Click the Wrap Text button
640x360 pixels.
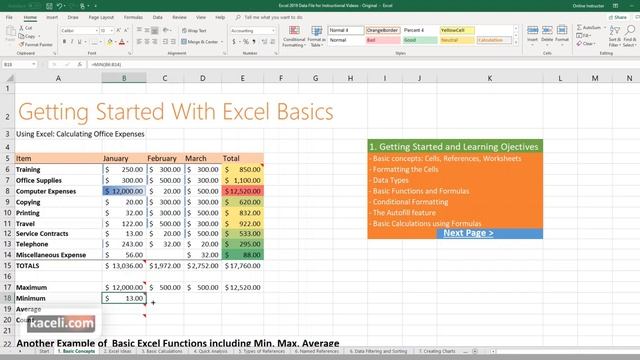194,31
